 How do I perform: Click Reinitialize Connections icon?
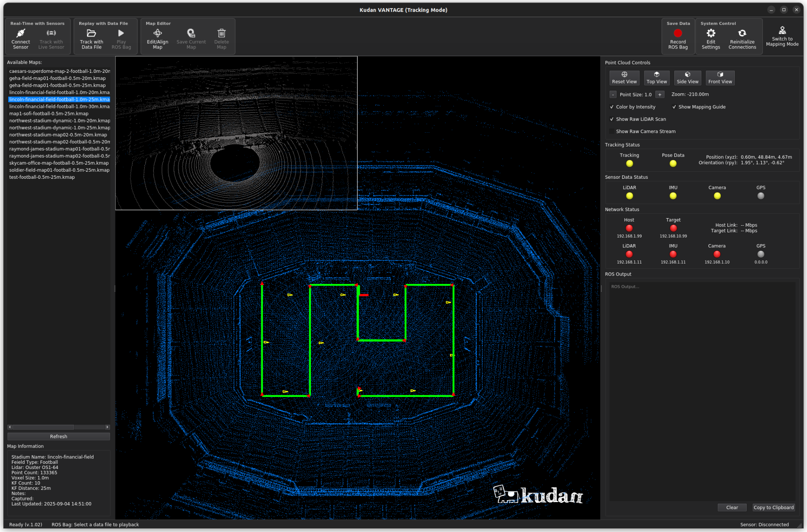click(742, 33)
